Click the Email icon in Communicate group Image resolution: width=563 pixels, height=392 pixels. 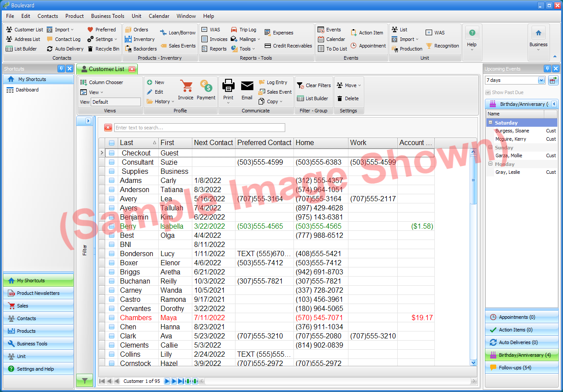click(247, 87)
